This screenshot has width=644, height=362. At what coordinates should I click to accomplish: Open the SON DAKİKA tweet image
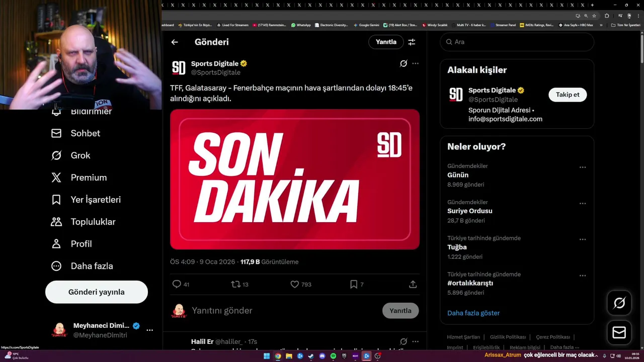point(295,179)
